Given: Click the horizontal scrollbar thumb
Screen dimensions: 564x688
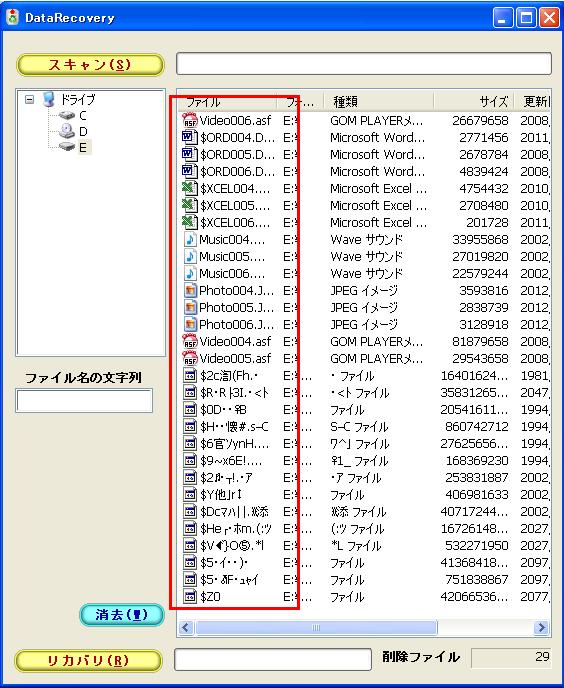Looking at the screenshot, I should [x=316, y=627].
